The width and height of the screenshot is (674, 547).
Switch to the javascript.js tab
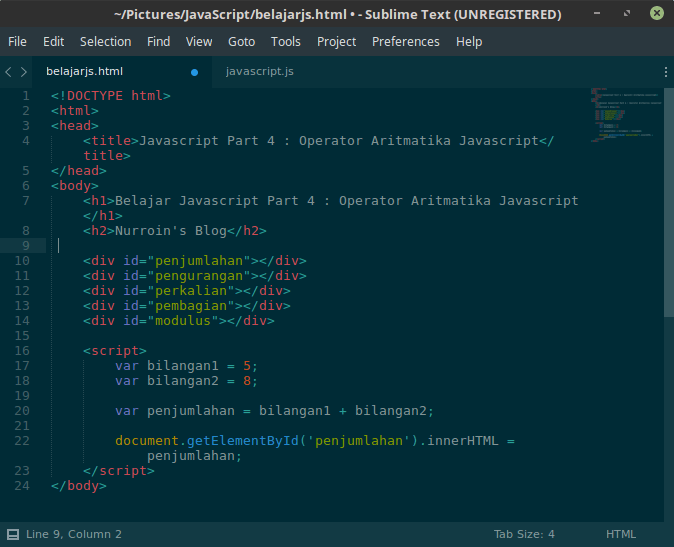tap(260, 71)
